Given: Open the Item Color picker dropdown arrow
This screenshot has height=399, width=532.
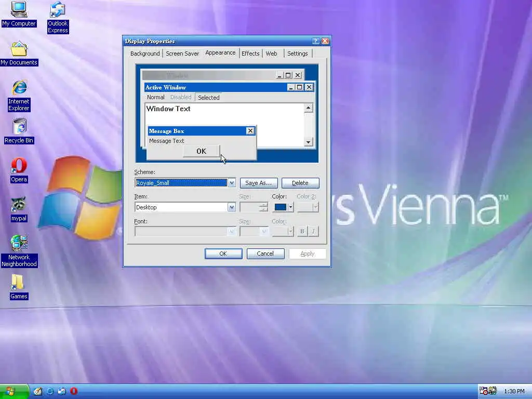Looking at the screenshot, I should pyautogui.click(x=290, y=207).
